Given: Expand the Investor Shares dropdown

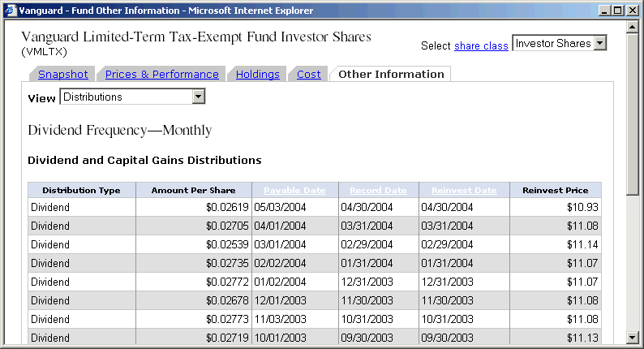Looking at the screenshot, I should [599, 44].
